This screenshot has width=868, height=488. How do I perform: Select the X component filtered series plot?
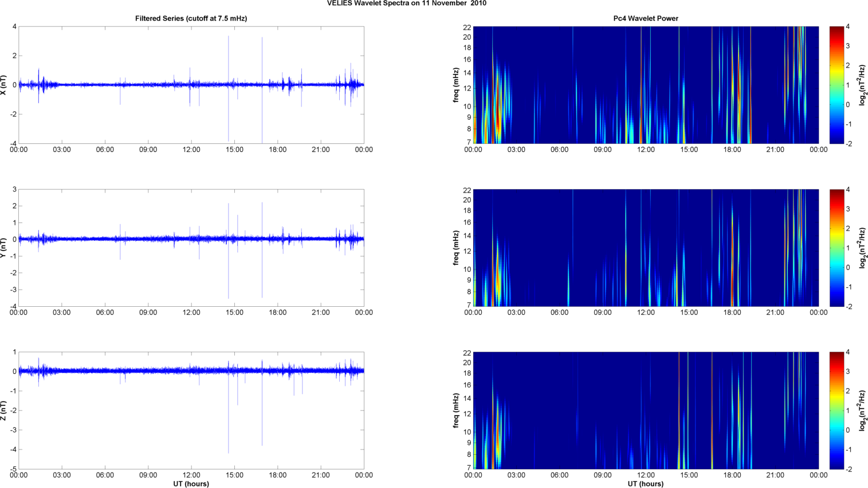tap(191, 85)
